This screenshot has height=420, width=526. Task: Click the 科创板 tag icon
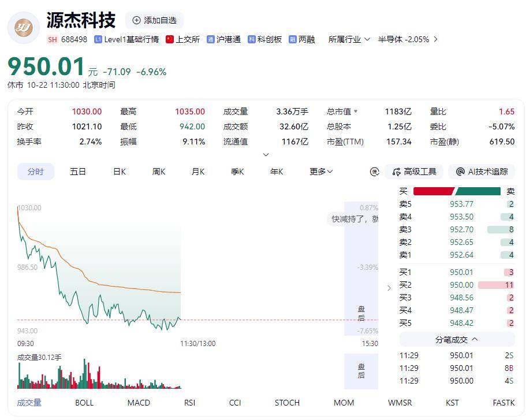(252, 40)
